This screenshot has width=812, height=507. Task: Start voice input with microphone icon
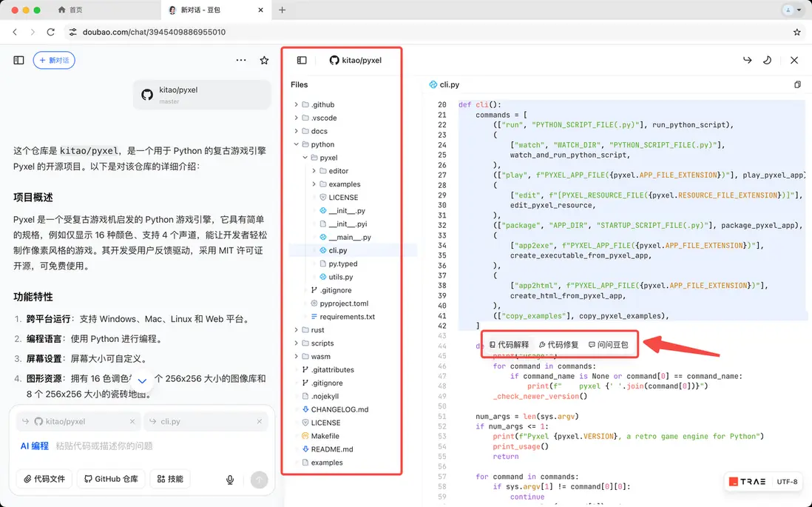(230, 480)
